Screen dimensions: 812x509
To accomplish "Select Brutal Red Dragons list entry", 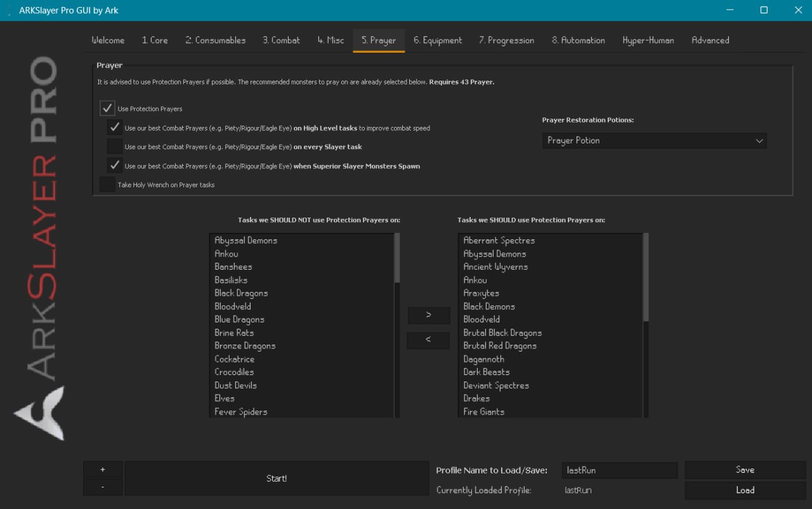I will tap(551, 346).
